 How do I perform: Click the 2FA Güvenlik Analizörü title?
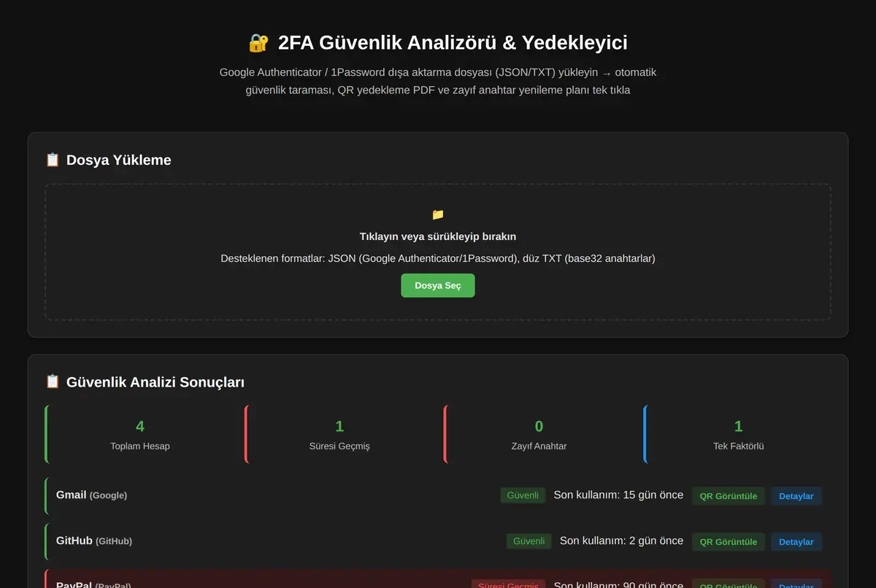453,42
